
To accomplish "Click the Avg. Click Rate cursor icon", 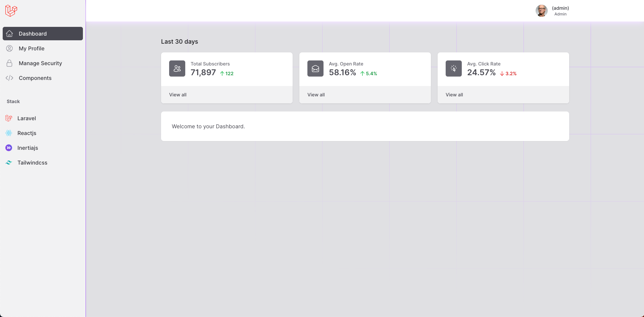I will 454,69.
